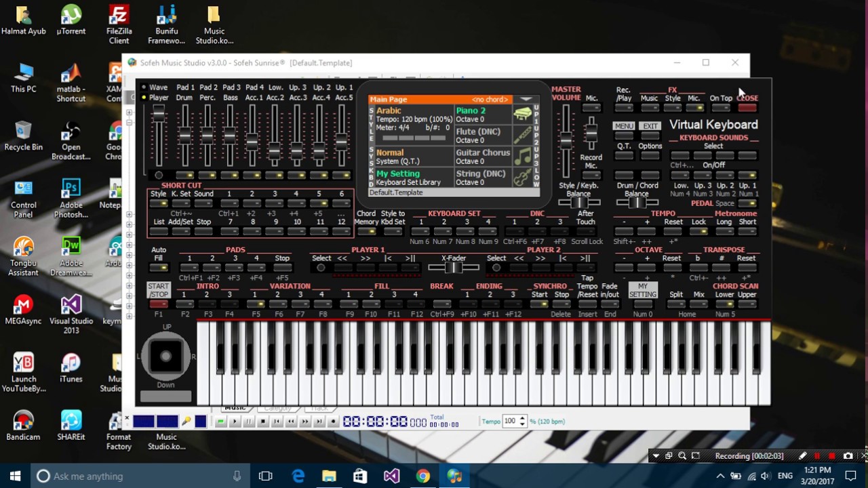Click the violin icon for String (DNC)
868x488 pixels.
522,178
